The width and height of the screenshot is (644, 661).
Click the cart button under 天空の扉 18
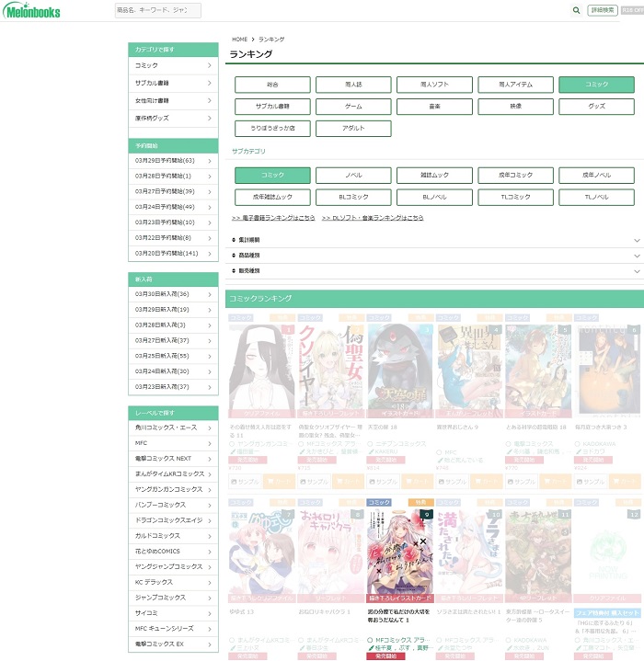point(417,482)
